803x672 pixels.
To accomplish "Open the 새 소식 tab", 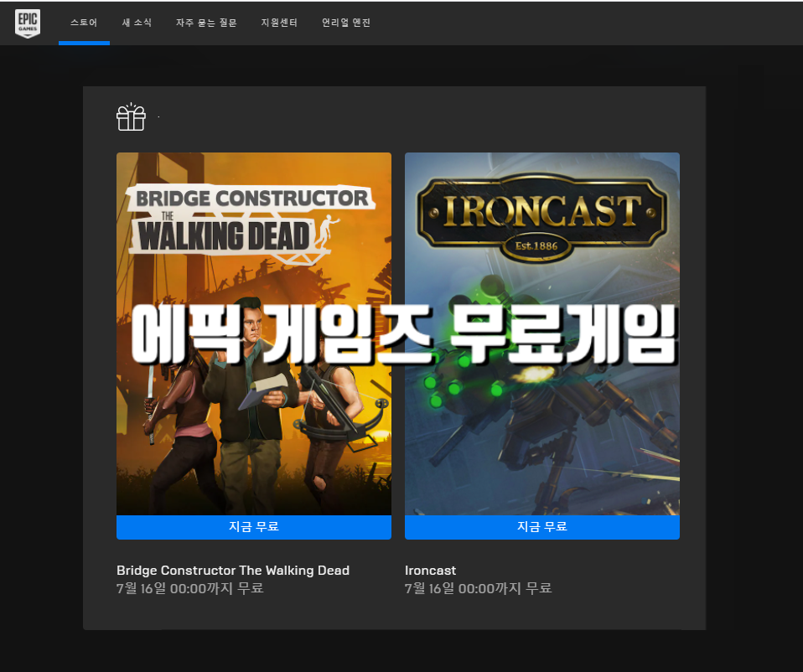I will (137, 23).
